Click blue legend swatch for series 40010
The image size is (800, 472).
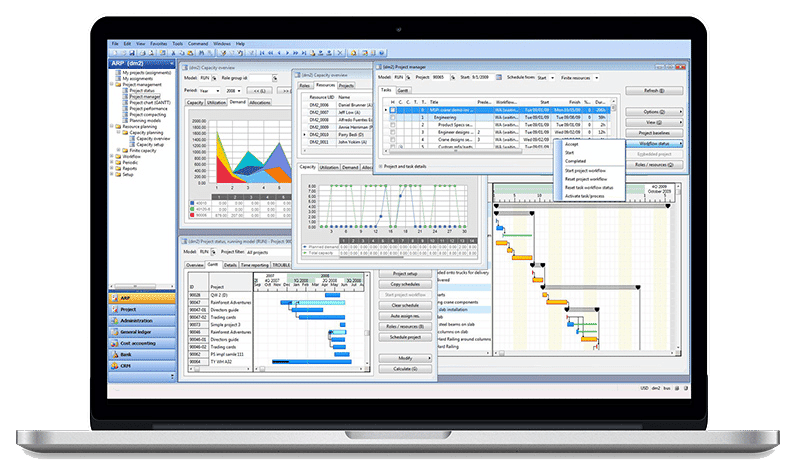(x=192, y=203)
